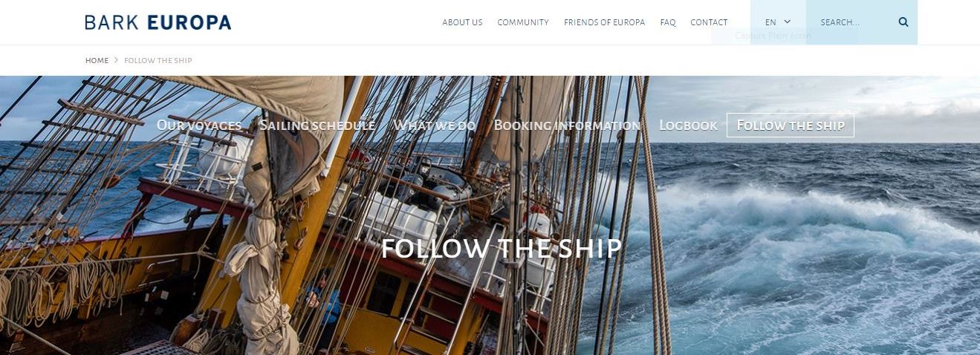Select the highlighted Follow the Ship tab
The image size is (980, 355).
click(791, 126)
